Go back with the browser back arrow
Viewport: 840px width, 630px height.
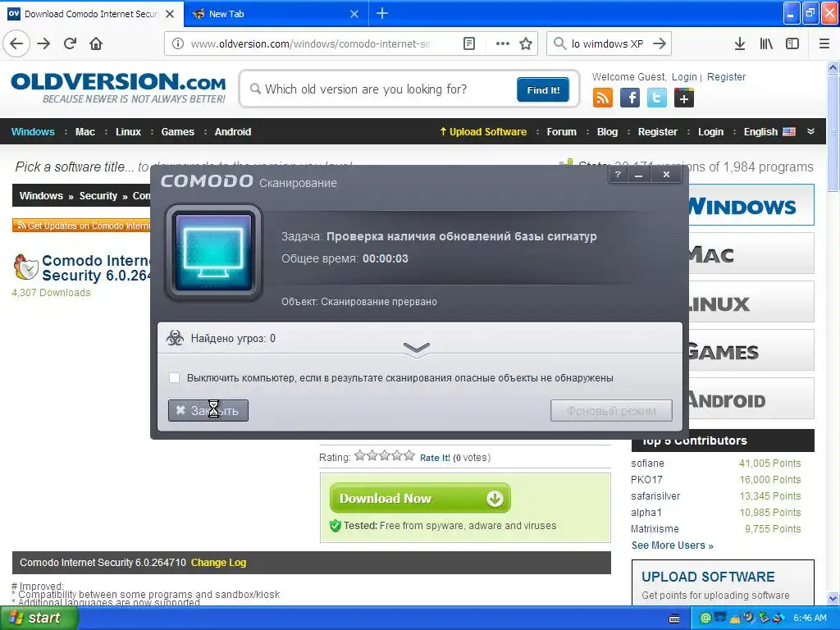coord(16,43)
